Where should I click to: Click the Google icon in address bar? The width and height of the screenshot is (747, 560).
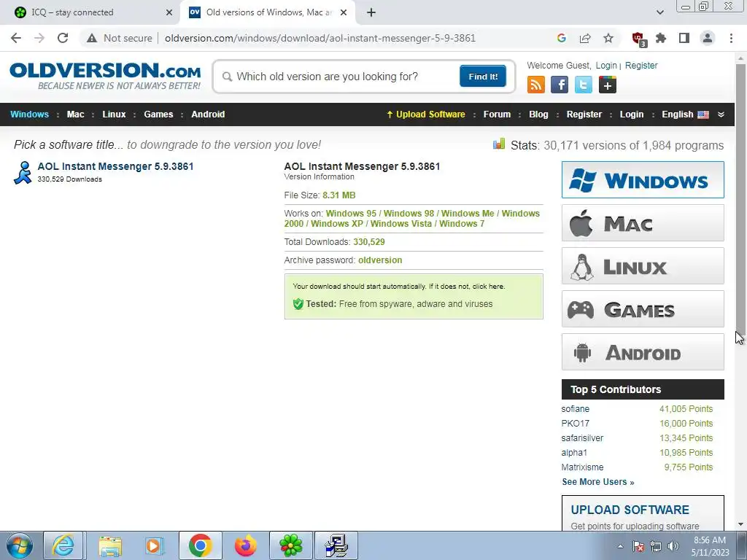(x=562, y=38)
